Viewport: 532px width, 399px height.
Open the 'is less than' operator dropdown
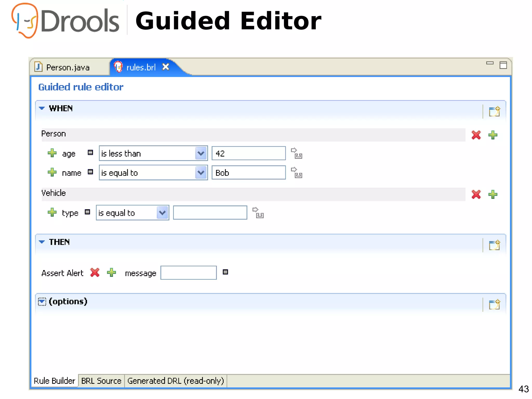(201, 153)
